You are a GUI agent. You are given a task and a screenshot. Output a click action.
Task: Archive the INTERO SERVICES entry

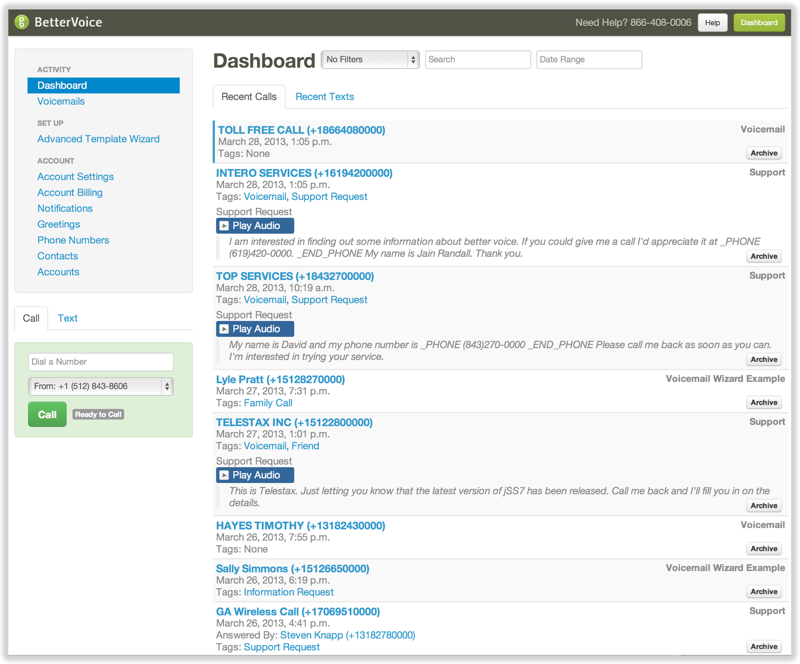[764, 256]
